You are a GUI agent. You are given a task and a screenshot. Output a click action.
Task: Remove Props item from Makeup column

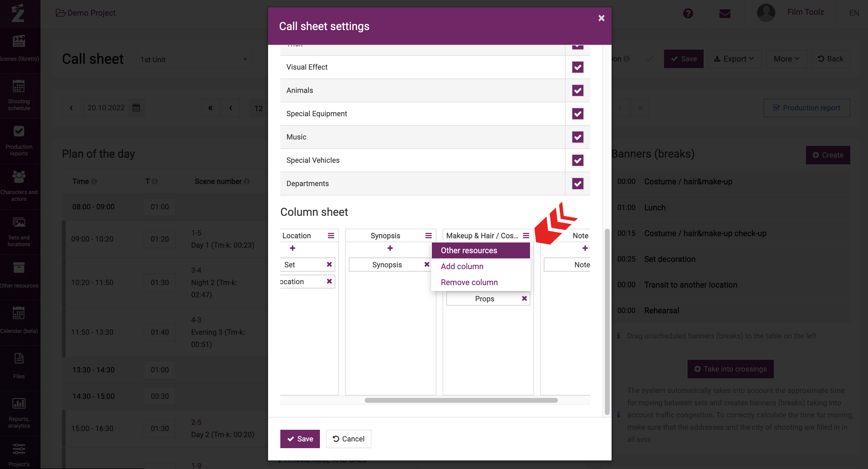pyautogui.click(x=524, y=298)
